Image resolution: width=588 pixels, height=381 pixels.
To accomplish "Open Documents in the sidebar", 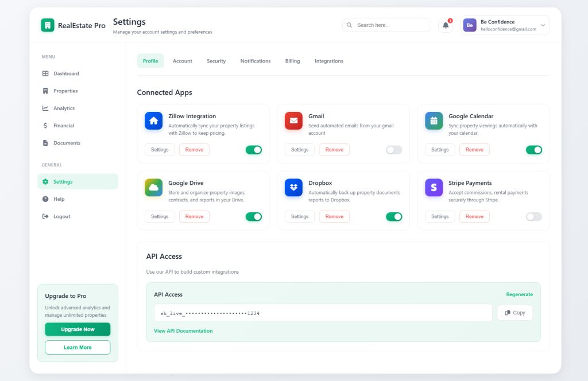I will click(x=78, y=143).
